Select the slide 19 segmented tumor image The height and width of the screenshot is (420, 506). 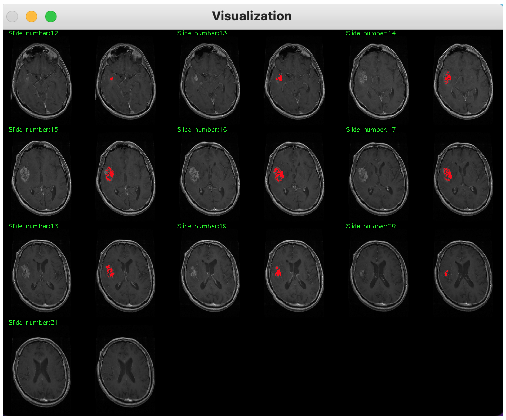pyautogui.click(x=294, y=275)
